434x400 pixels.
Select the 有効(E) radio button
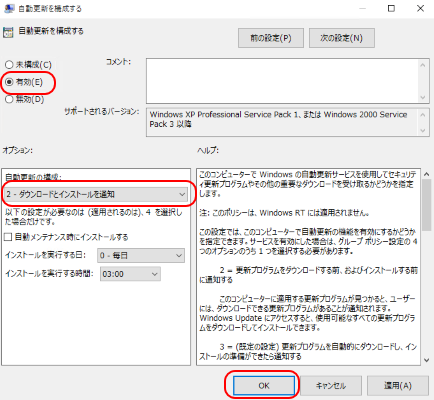point(9,82)
